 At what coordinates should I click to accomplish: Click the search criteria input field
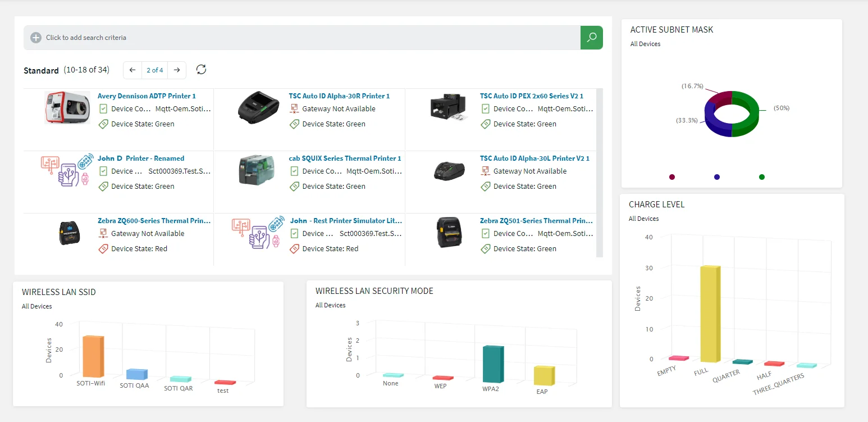click(x=309, y=38)
